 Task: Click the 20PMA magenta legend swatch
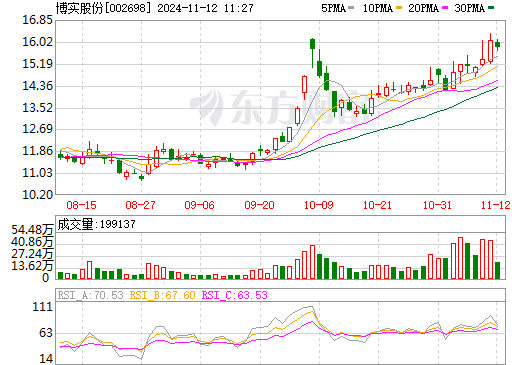[445, 8]
